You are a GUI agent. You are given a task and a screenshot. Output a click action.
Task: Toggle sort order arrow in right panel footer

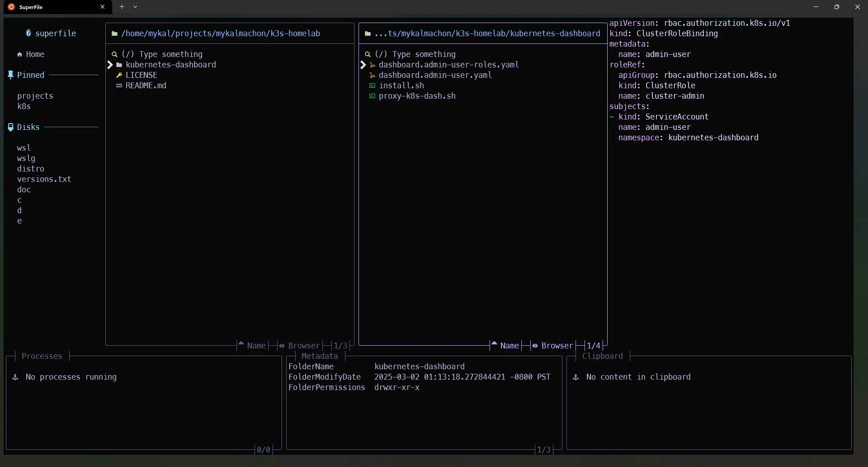click(x=494, y=344)
